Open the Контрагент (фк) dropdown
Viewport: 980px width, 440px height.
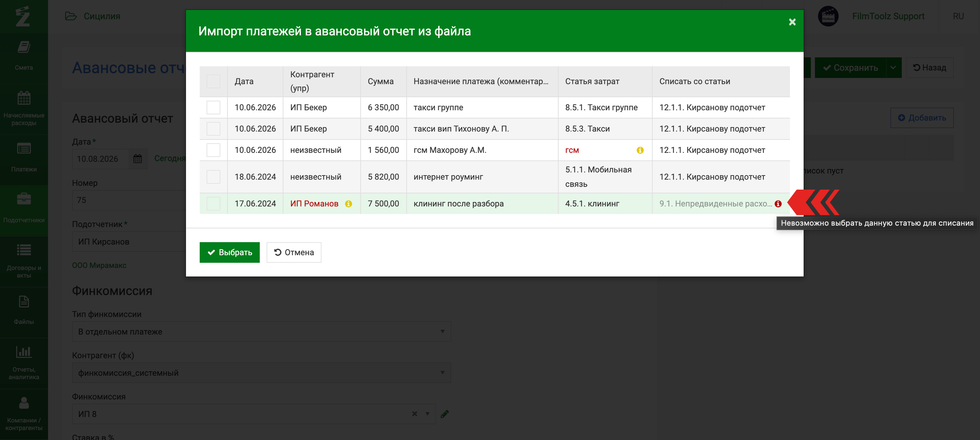tap(261, 373)
